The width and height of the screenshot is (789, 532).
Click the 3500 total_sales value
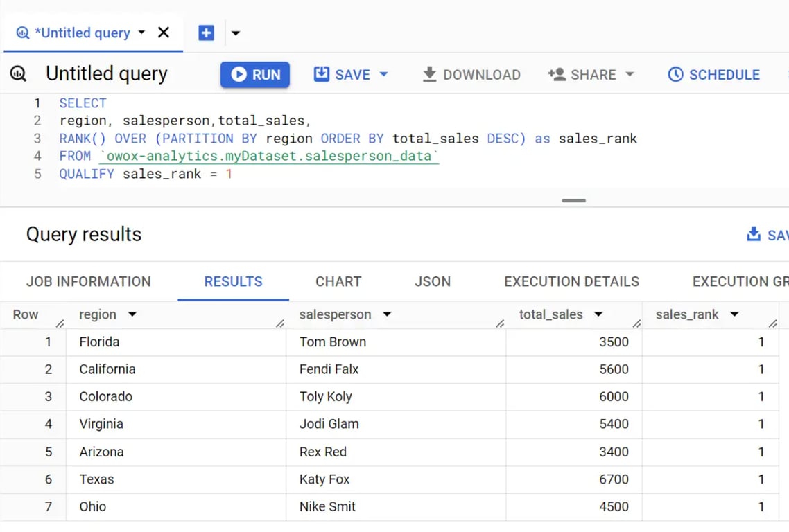click(x=614, y=342)
